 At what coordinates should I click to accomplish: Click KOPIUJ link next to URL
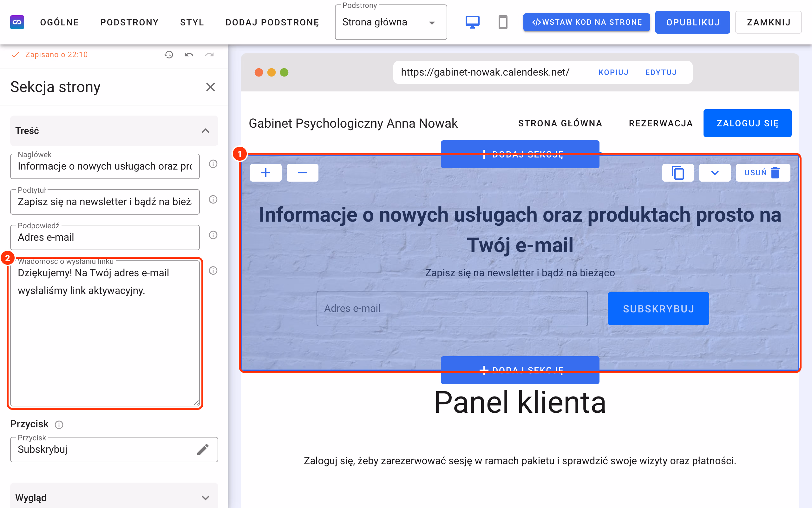click(613, 72)
